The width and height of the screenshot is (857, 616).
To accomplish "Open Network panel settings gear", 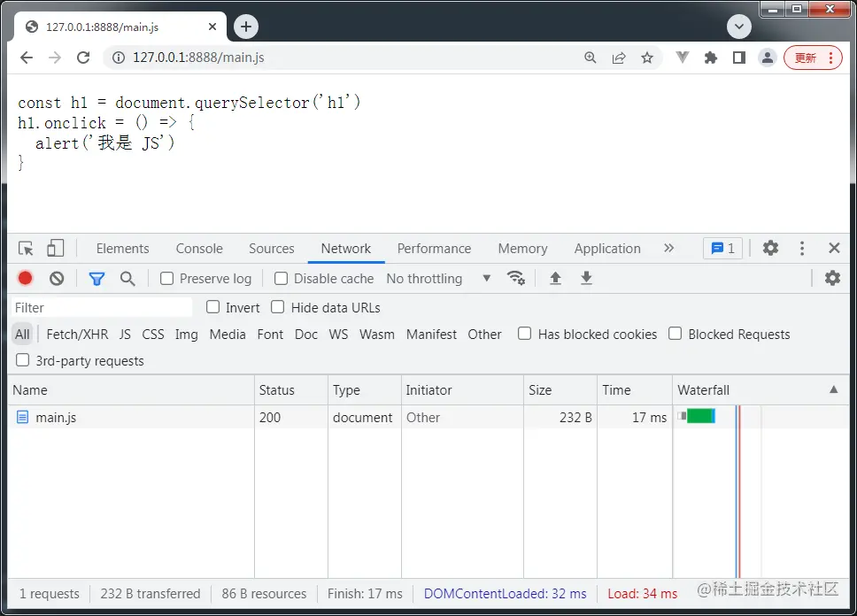I will pyautogui.click(x=832, y=278).
